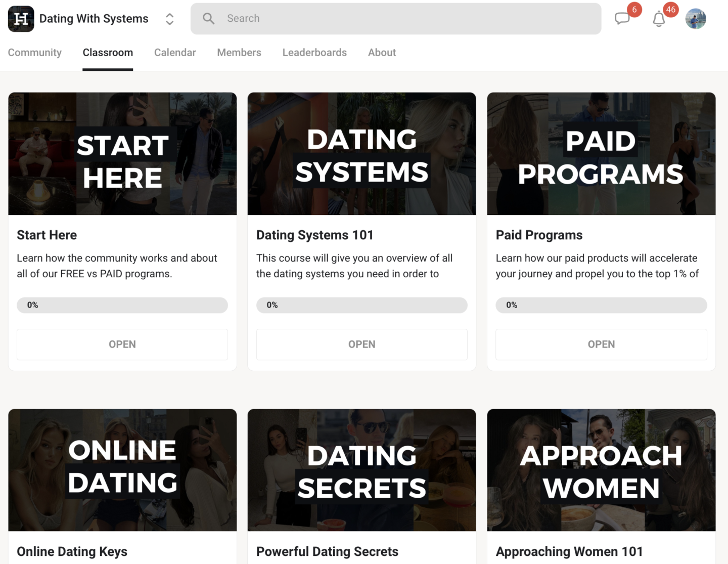Open the About tab
This screenshot has height=564, width=728.
pos(382,53)
